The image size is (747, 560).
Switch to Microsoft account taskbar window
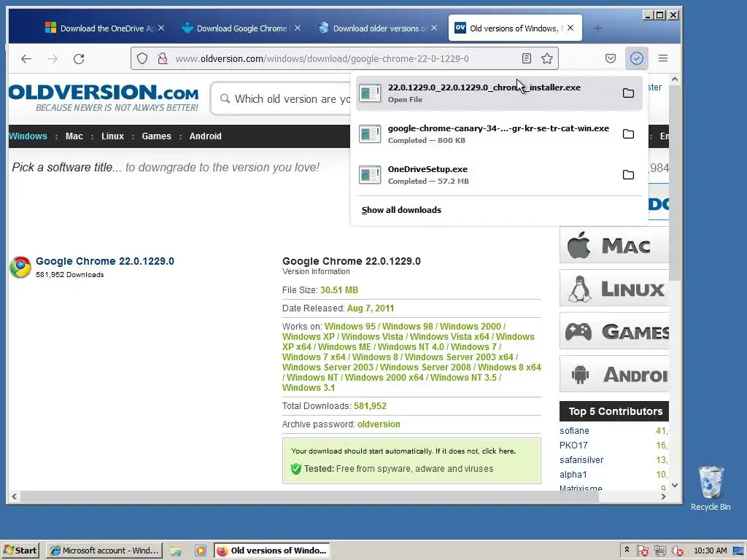click(x=104, y=551)
